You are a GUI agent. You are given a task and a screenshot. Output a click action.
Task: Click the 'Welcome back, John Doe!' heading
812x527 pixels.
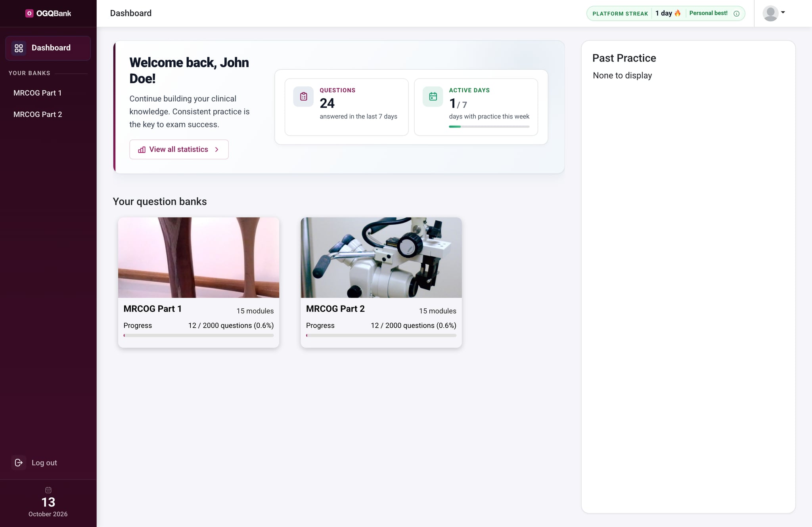click(189, 71)
